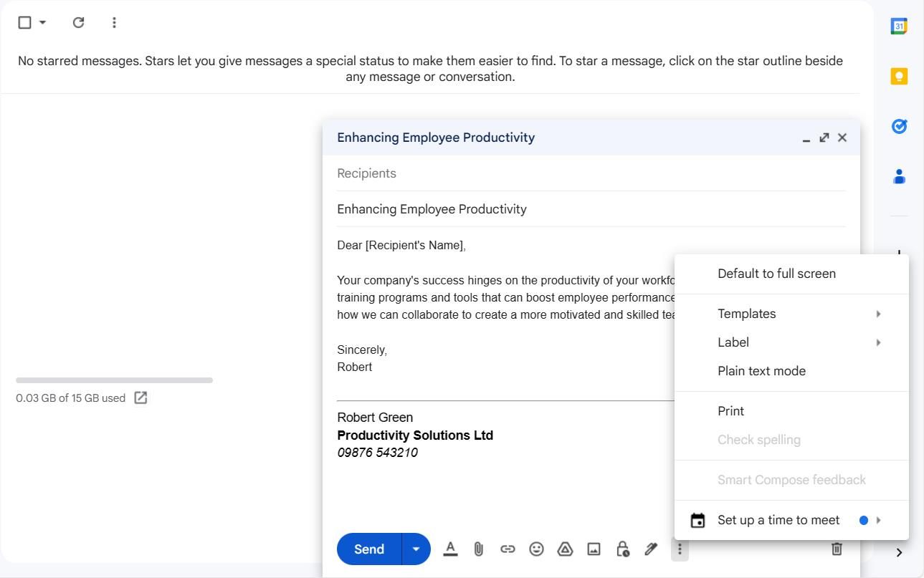Open Google Keep from side panel
The height and width of the screenshot is (578, 924).
click(898, 77)
